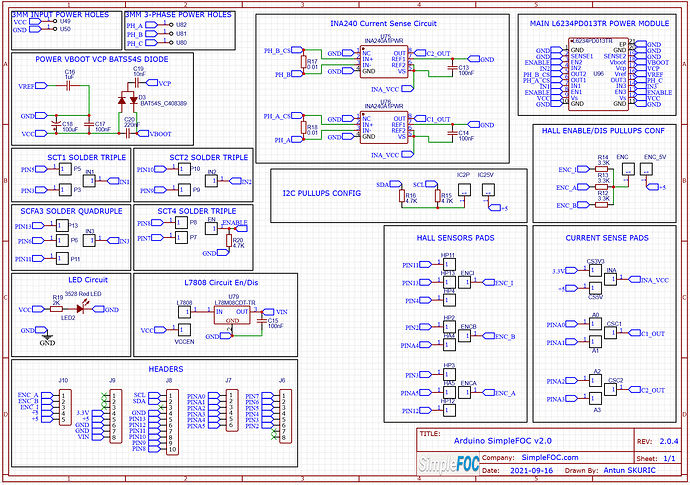Click the J6 digital pins header
Viewport: 690px width, 485px height.
point(285,416)
